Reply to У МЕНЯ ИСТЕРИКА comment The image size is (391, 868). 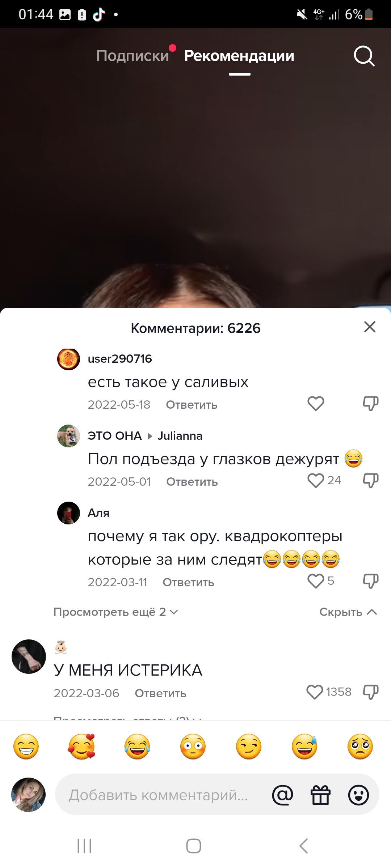[x=160, y=693]
